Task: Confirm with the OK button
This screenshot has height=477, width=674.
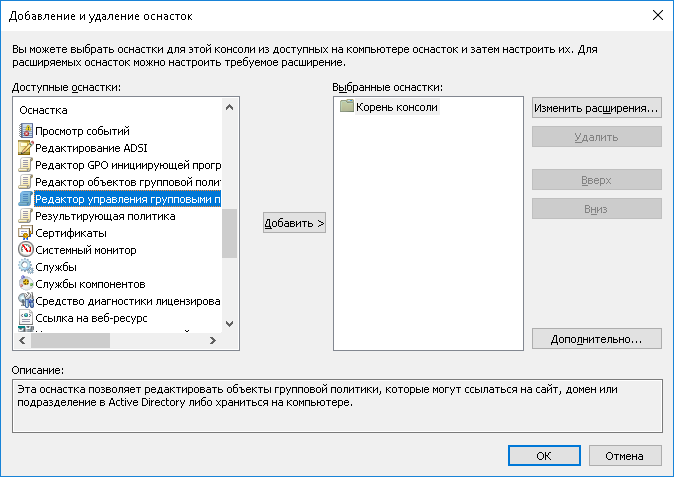Action: point(544,456)
